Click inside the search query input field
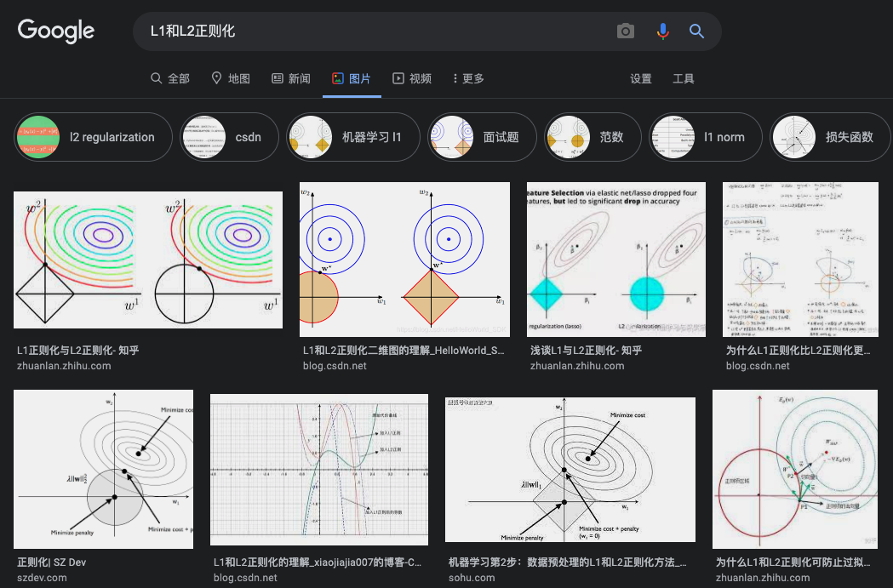The height and width of the screenshot is (588, 893). (x=376, y=31)
